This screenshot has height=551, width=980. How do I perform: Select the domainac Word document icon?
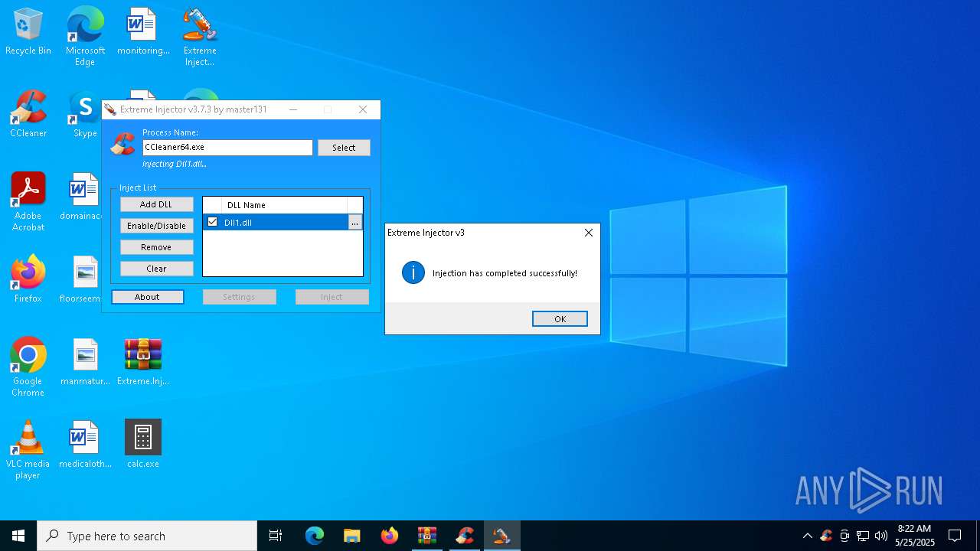81,196
